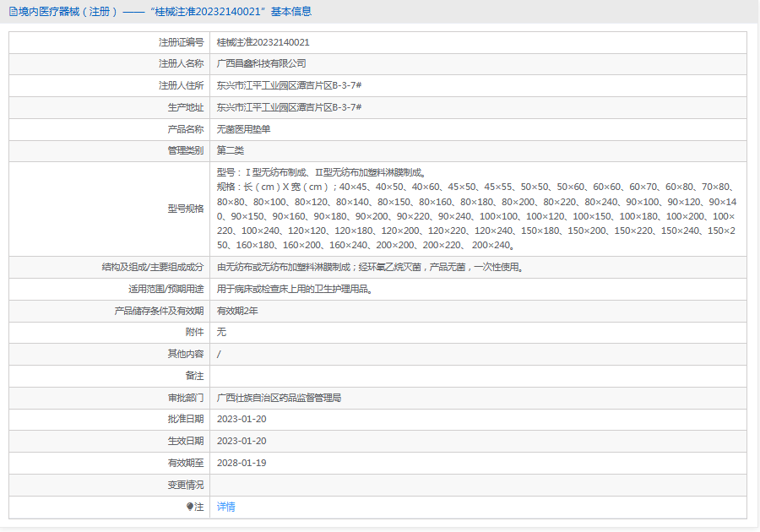Click the 管理类别 label
760x532 pixels.
point(186,150)
